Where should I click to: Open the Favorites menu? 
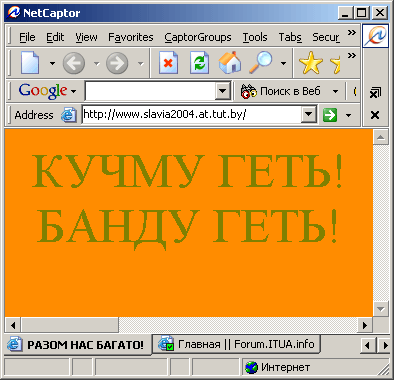(x=131, y=37)
